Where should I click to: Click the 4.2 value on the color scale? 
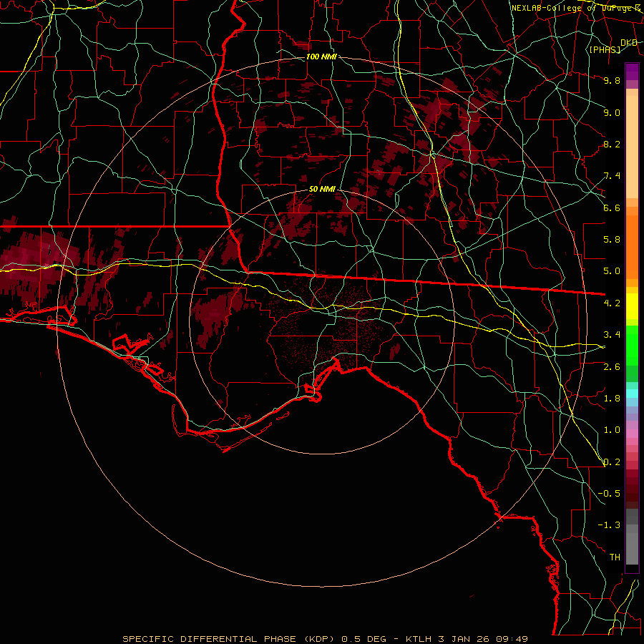click(612, 303)
